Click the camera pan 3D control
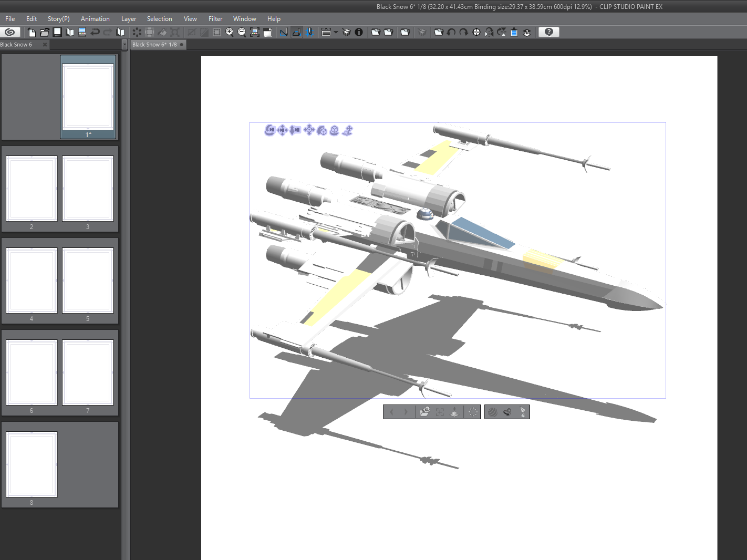 (282, 130)
